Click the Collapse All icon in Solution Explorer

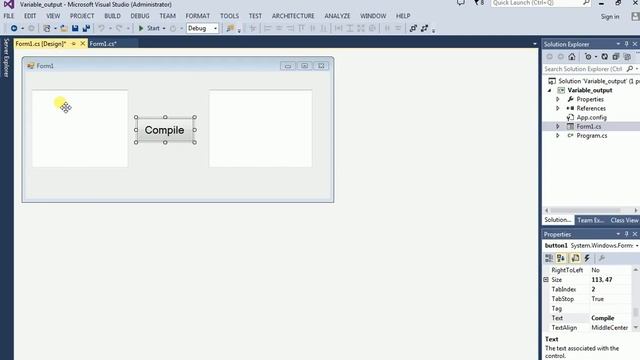616,57
